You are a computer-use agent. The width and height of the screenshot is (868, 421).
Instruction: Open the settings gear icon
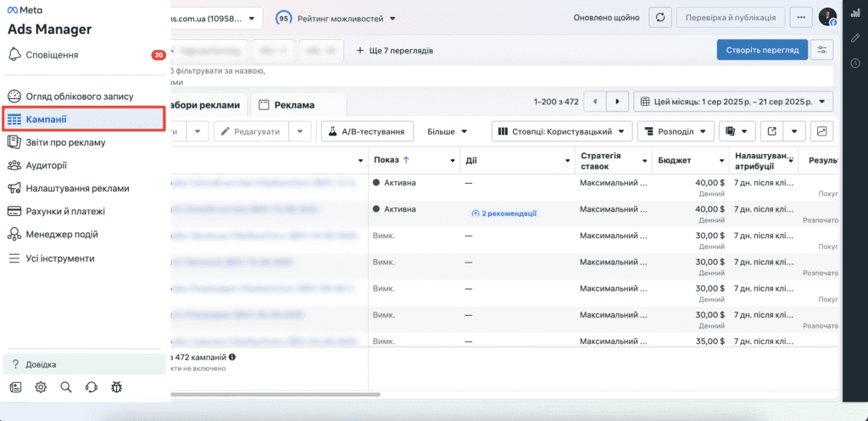(41, 387)
